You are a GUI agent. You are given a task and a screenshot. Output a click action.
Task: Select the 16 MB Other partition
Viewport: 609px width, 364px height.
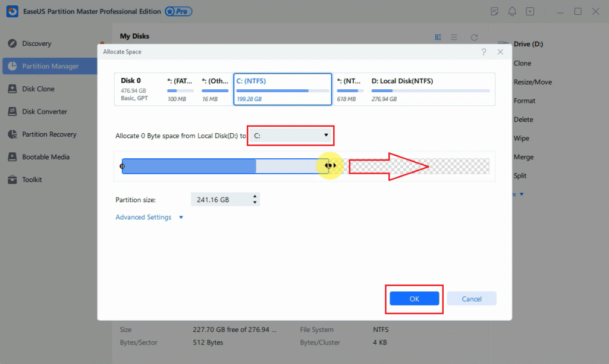tap(215, 89)
